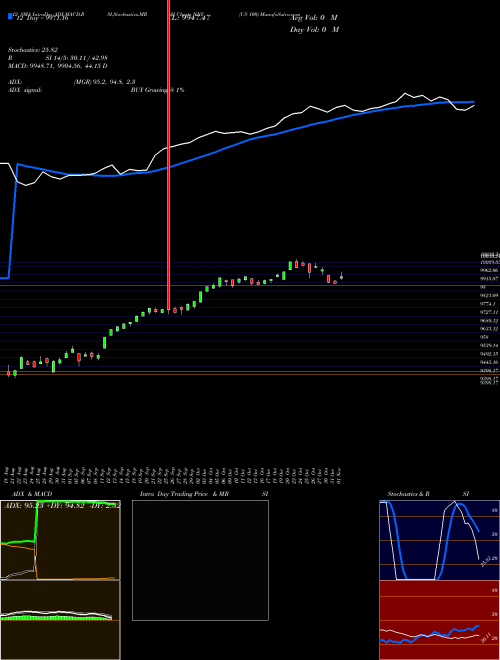This screenshot has width=500, height=660.
Task: Click the MACD values readout line
Action: click(x=58, y=66)
